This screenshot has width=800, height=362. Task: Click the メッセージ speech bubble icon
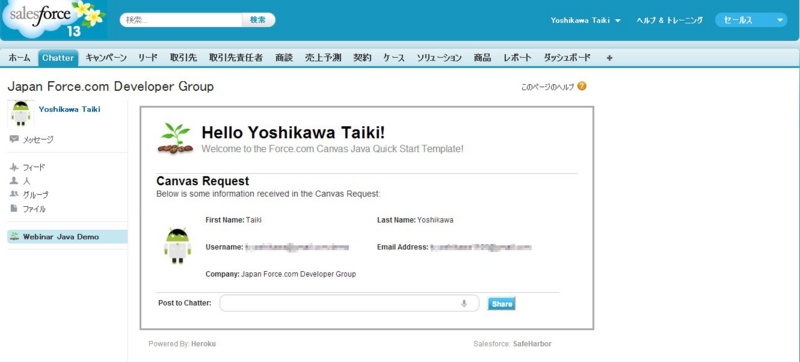14,139
